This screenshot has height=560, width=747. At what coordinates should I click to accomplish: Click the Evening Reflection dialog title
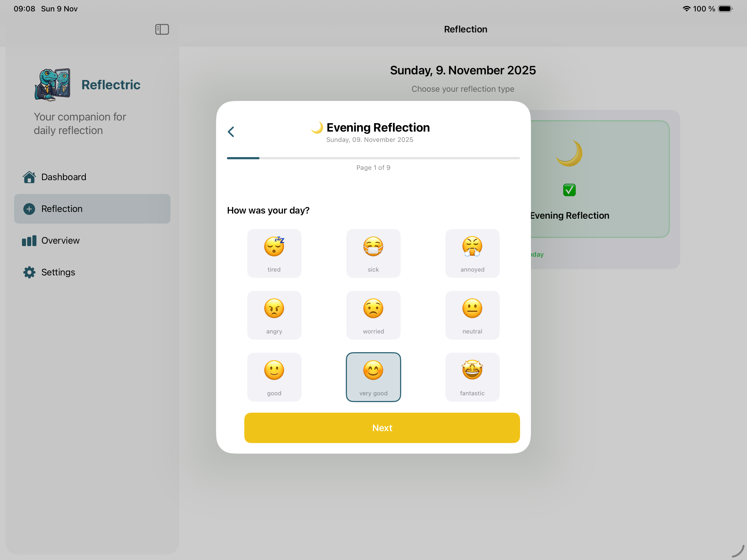[x=378, y=128]
